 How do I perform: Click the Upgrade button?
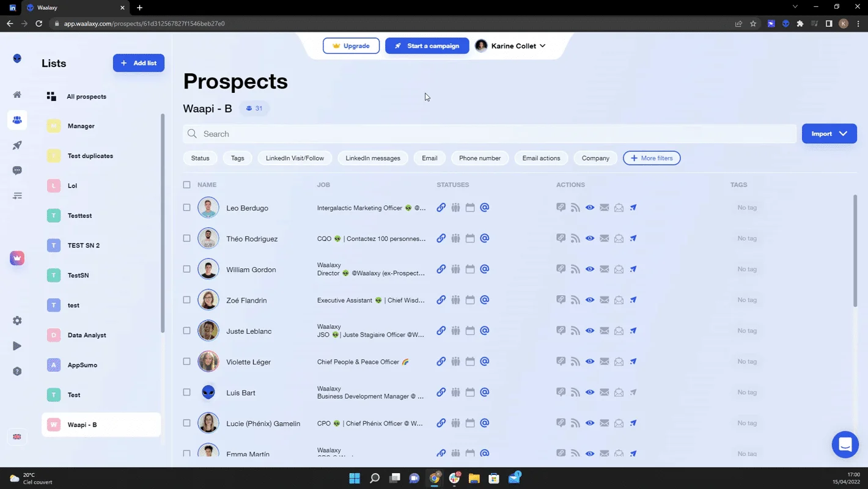tap(351, 46)
